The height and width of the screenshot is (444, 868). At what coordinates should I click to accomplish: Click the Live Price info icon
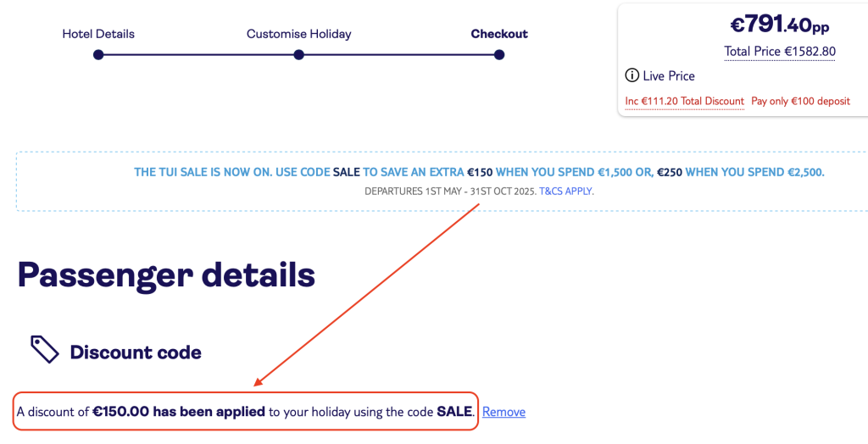tap(632, 75)
